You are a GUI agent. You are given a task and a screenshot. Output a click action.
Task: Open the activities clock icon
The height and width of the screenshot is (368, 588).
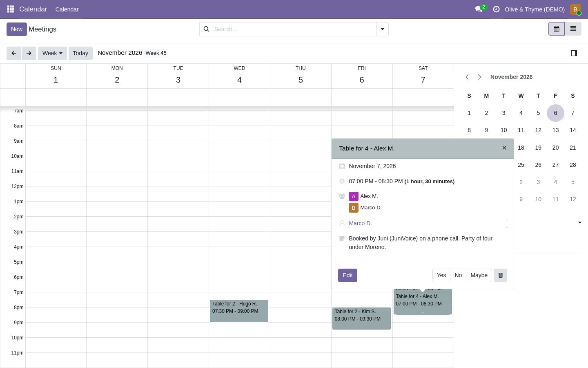pyautogui.click(x=497, y=9)
